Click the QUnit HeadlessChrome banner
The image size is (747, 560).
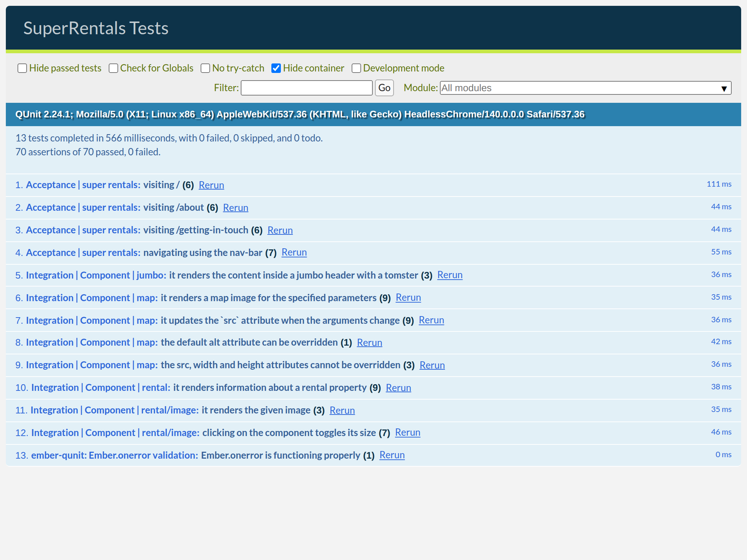pyautogui.click(x=299, y=114)
